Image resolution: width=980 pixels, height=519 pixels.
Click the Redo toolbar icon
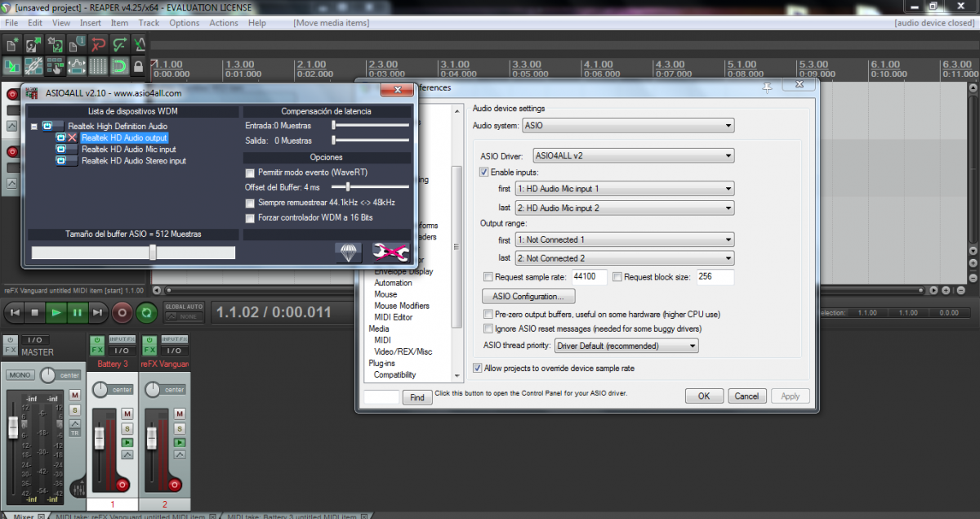coord(119,43)
